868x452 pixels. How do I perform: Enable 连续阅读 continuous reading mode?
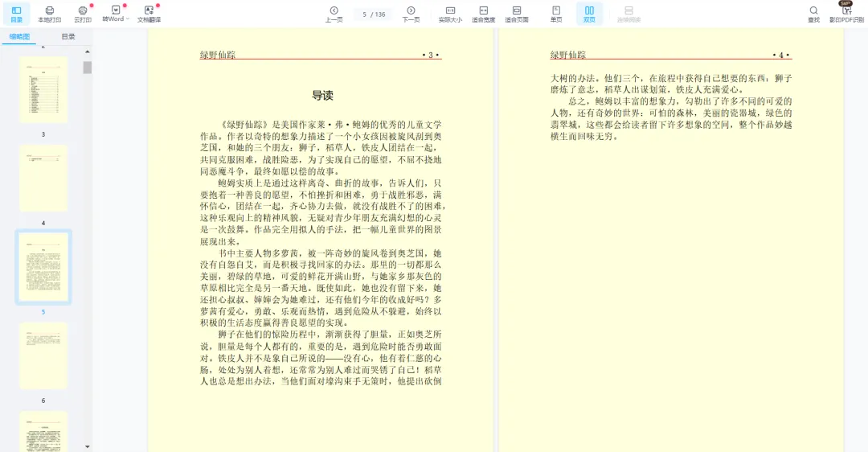(x=628, y=14)
